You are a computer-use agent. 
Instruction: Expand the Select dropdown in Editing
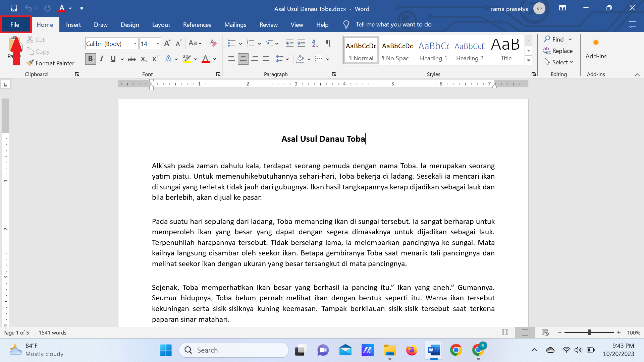pyautogui.click(x=558, y=62)
